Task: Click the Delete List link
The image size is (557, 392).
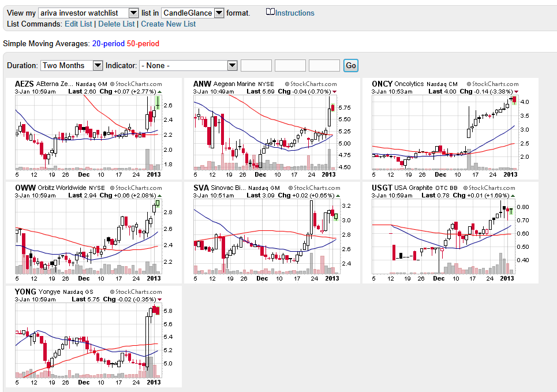Action: tap(116, 24)
